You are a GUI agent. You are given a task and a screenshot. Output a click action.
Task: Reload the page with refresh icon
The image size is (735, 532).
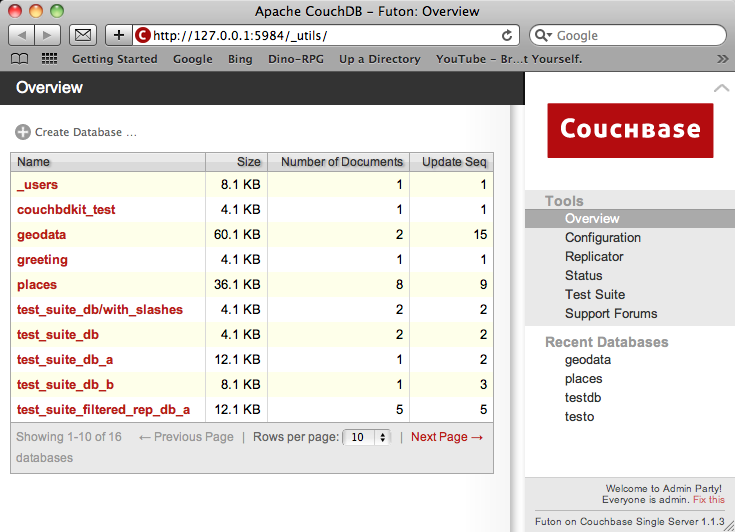coord(507,35)
